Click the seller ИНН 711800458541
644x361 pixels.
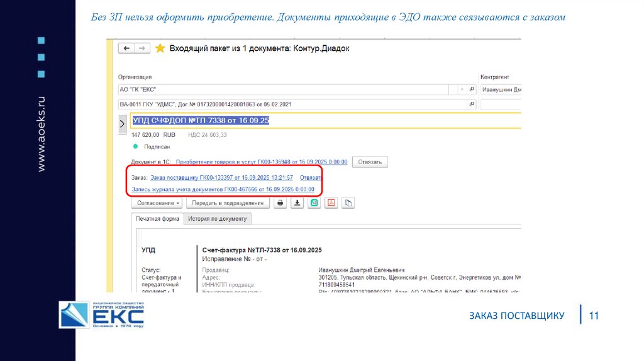[337, 285]
